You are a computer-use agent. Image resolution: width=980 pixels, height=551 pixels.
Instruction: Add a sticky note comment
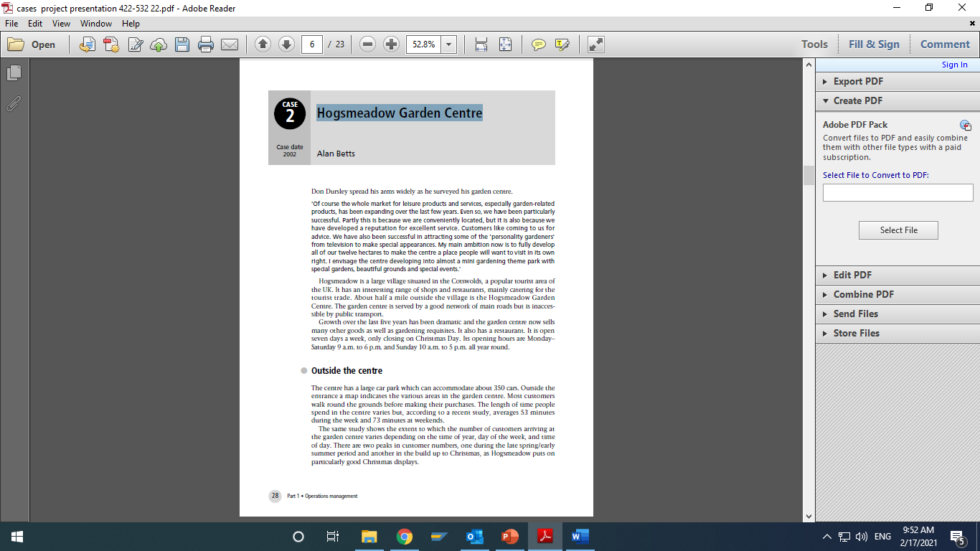pyautogui.click(x=538, y=44)
